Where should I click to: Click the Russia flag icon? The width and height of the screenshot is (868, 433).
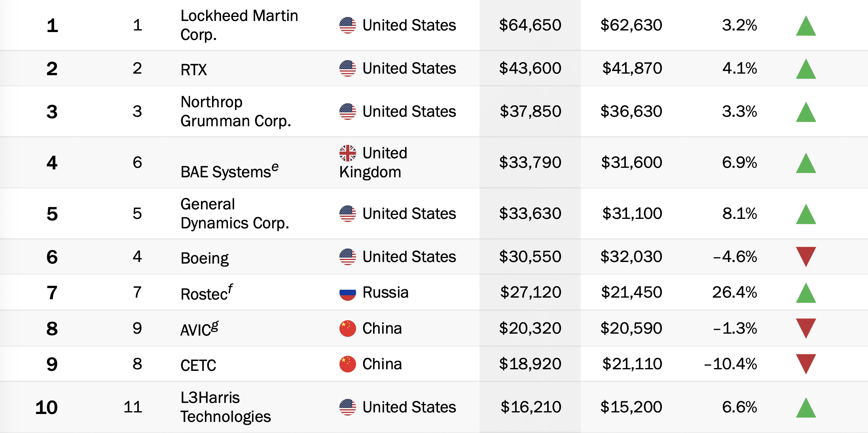pyautogui.click(x=347, y=292)
